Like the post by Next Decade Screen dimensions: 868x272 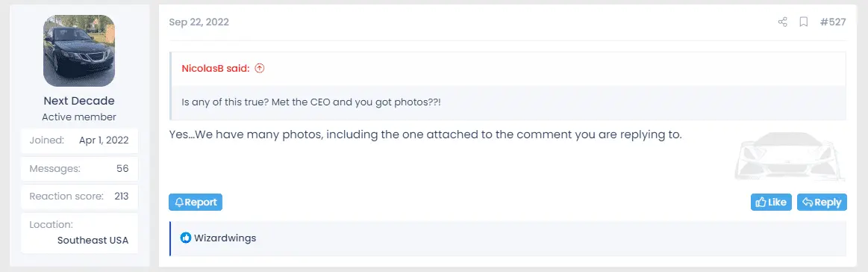(x=771, y=203)
